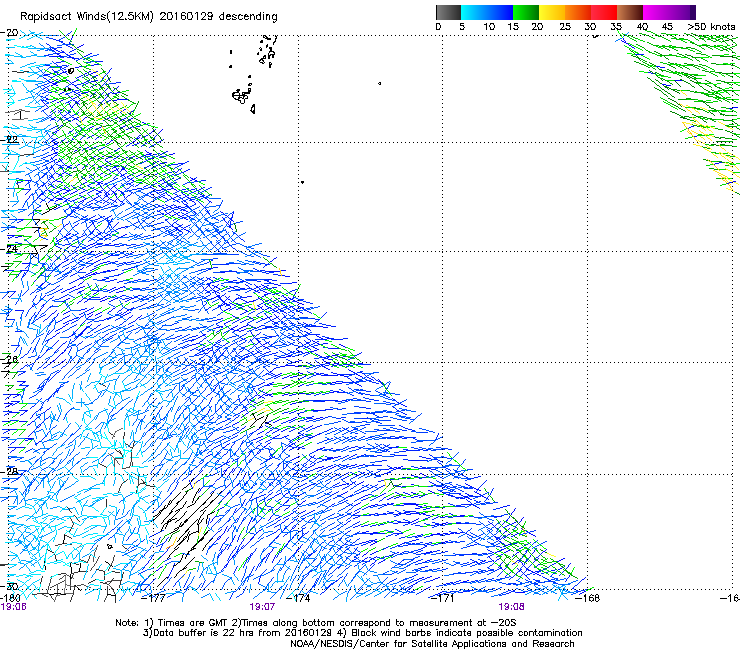740x650 pixels.
Task: Click the -180 longitude label
Action: pos(11,598)
